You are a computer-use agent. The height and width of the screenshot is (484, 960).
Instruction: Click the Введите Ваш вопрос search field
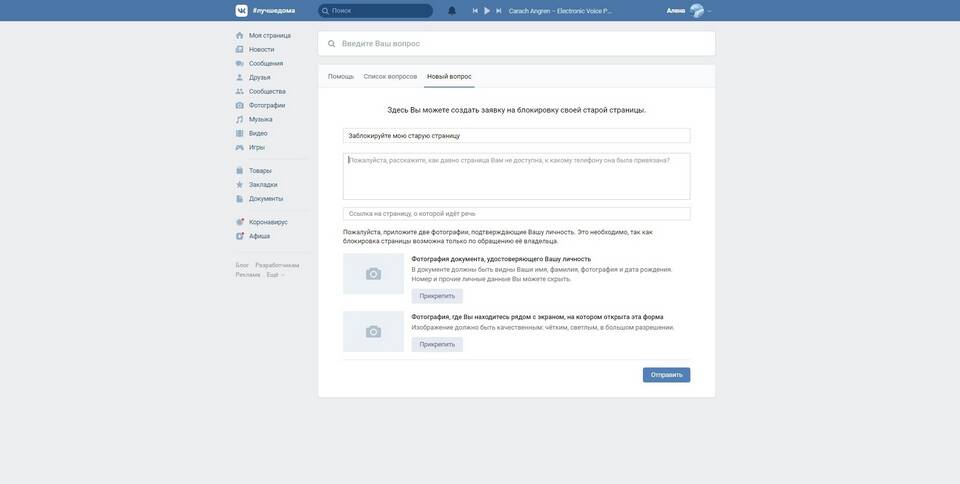[x=516, y=44]
